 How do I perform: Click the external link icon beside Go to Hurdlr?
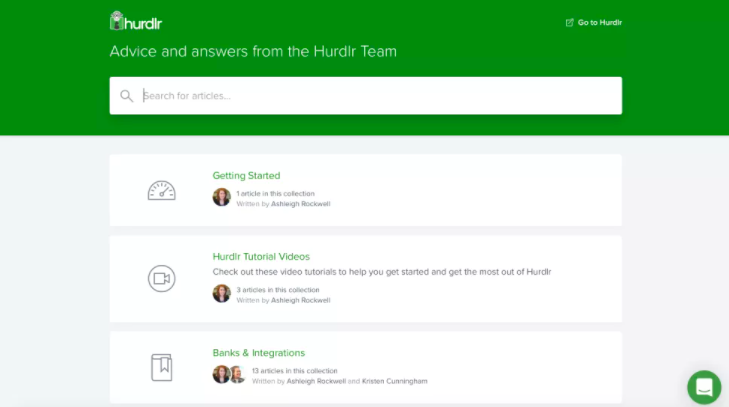click(570, 22)
